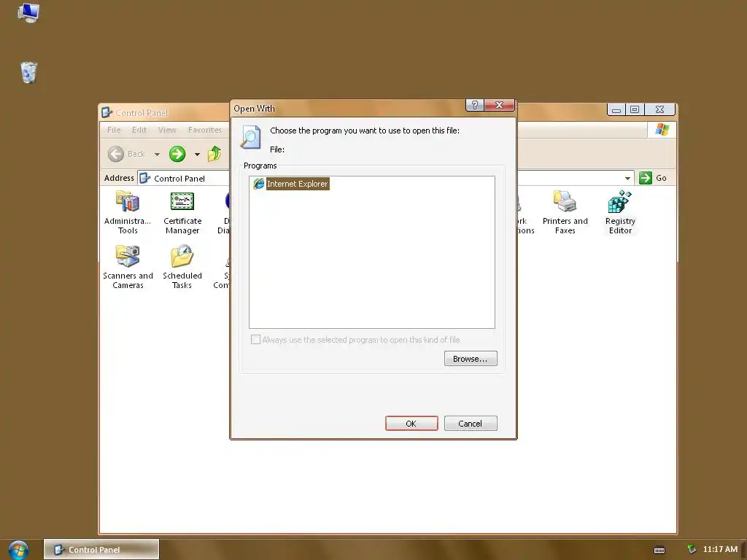Click the Back button in Control Panel
The width and height of the screenshot is (747, 560).
coord(126,154)
